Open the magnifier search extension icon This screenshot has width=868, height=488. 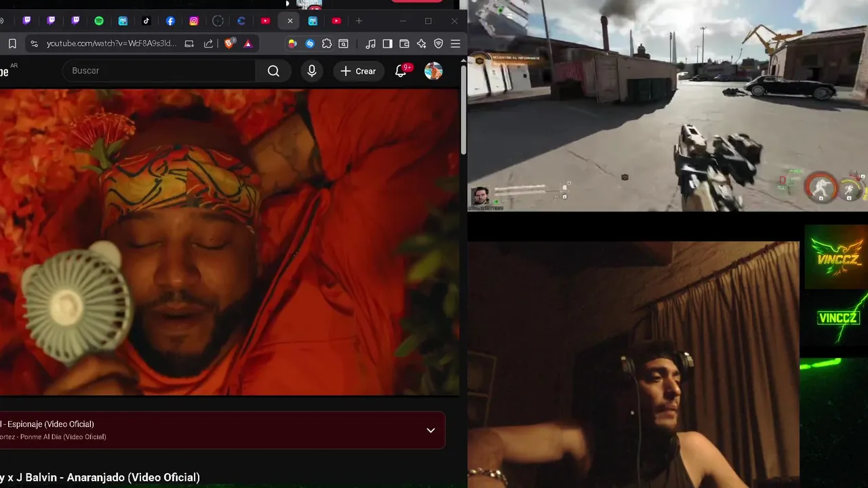[344, 43]
